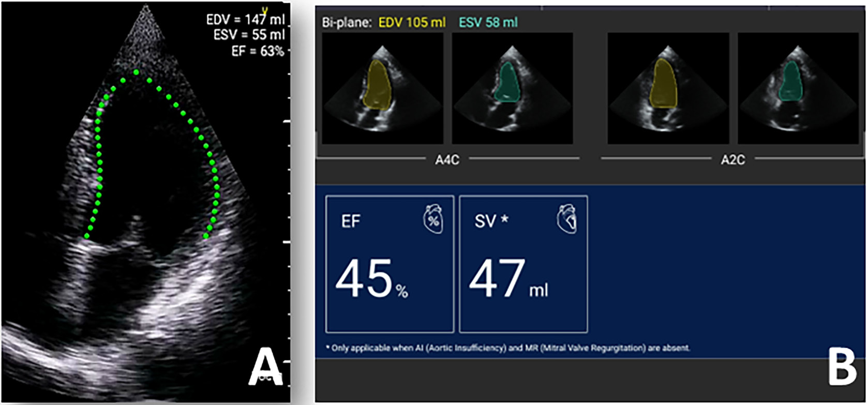Click the footnote about AI and MR
The image size is (868, 405).
tap(508, 348)
